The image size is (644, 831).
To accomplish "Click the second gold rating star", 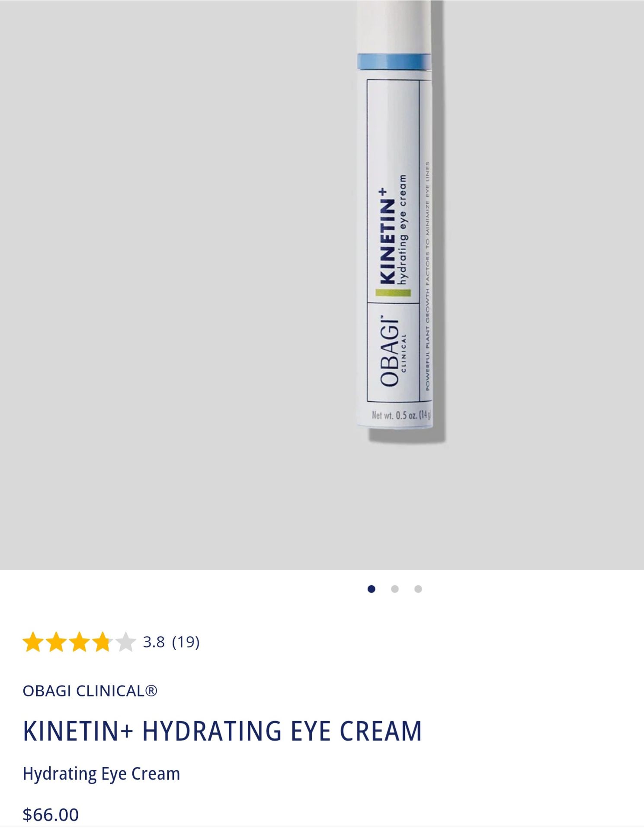I will pyautogui.click(x=56, y=642).
